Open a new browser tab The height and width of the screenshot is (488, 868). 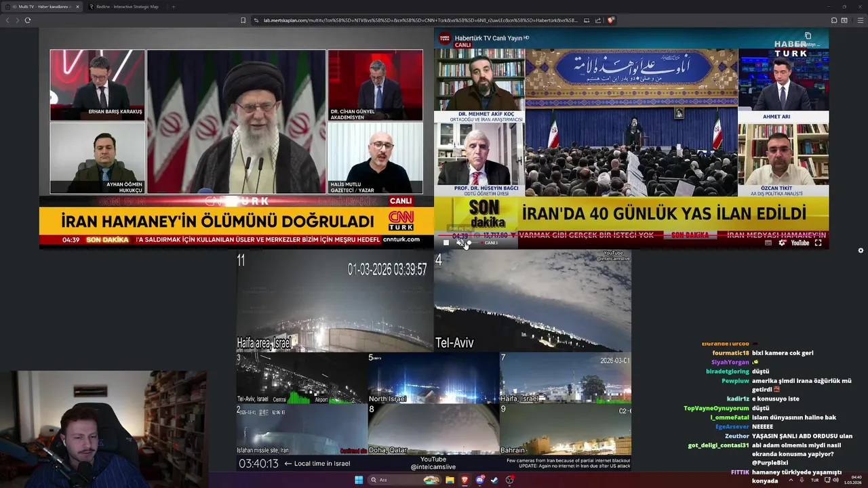point(173,7)
